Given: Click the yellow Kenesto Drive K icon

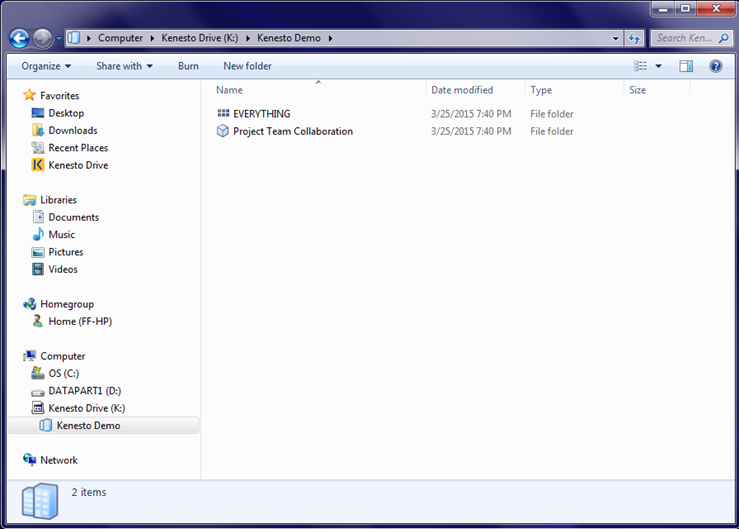Looking at the screenshot, I should click(x=38, y=165).
